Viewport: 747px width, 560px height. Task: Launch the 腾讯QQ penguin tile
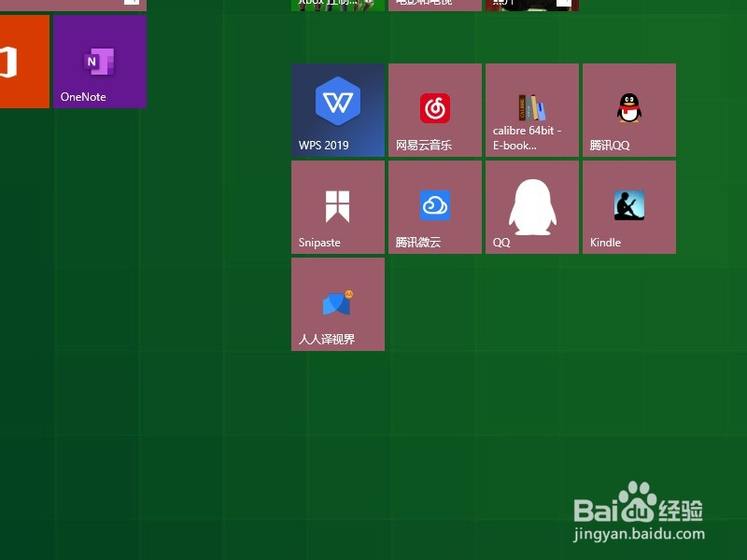629,110
